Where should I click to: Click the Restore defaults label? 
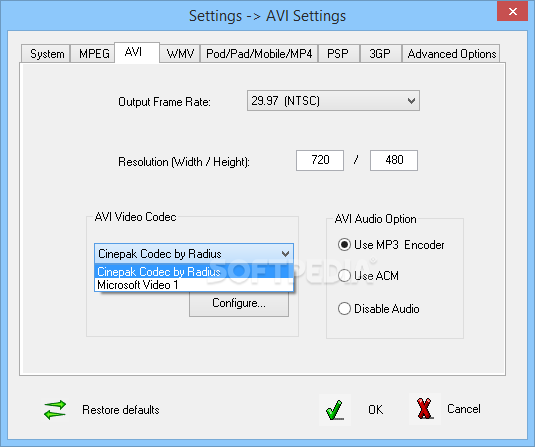pos(121,409)
